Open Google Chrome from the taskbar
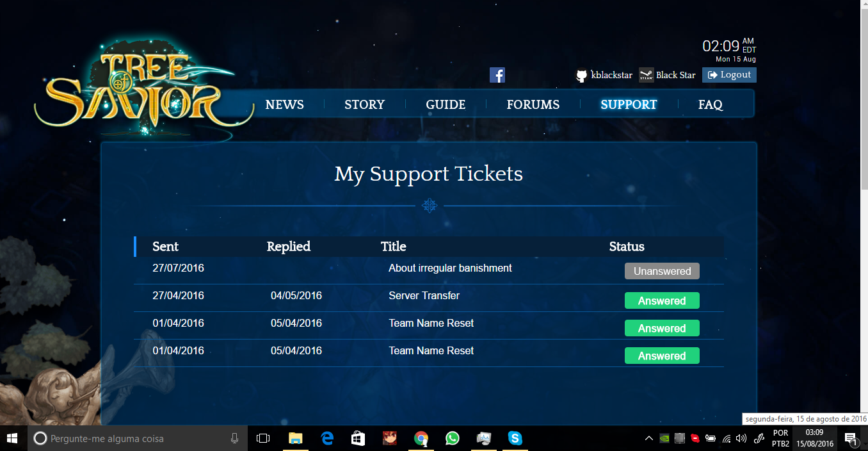This screenshot has width=868, height=451. pos(421,439)
